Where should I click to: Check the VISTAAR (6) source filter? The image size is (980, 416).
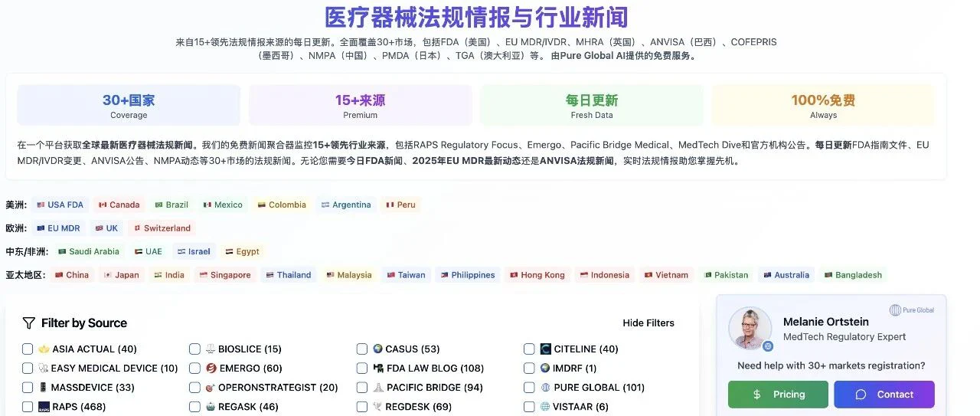click(x=529, y=407)
